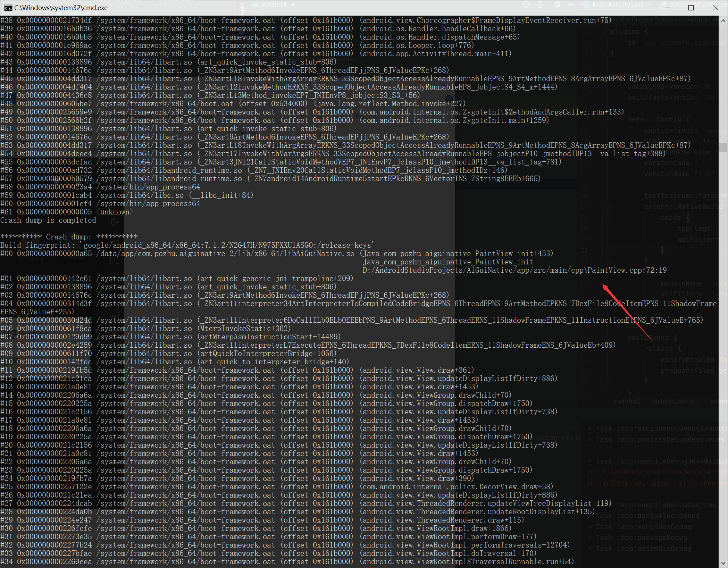Image resolution: width=728 pixels, height=568 pixels.
Task: Click frame #25 DecorView.draw+58
Action: [277, 487]
